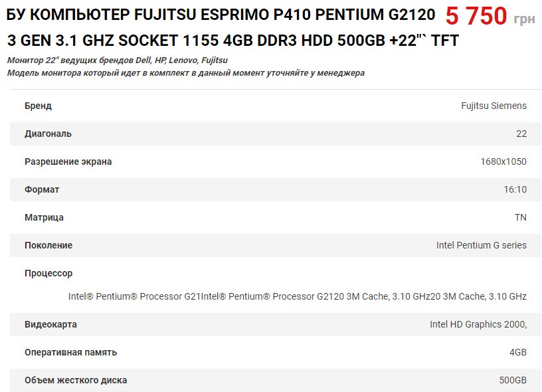Select the Диагональ row
Image resolution: width=542 pixels, height=392 pixels.
coord(276,134)
